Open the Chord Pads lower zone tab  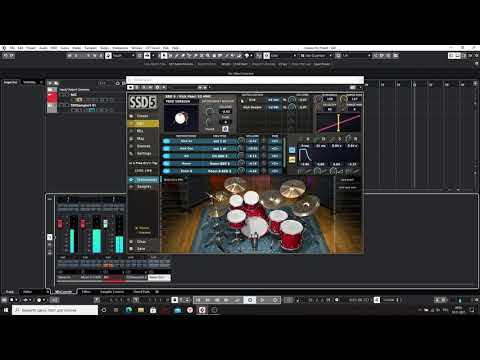[142, 292]
